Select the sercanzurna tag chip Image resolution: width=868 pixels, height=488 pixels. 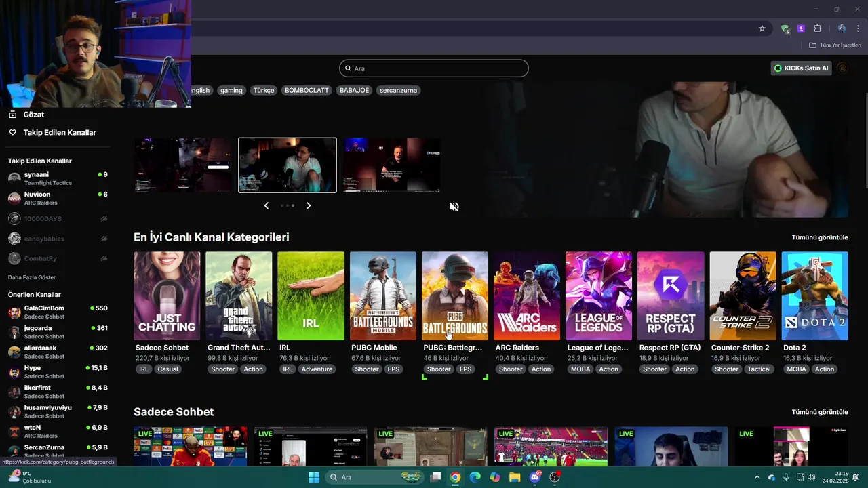click(x=398, y=90)
